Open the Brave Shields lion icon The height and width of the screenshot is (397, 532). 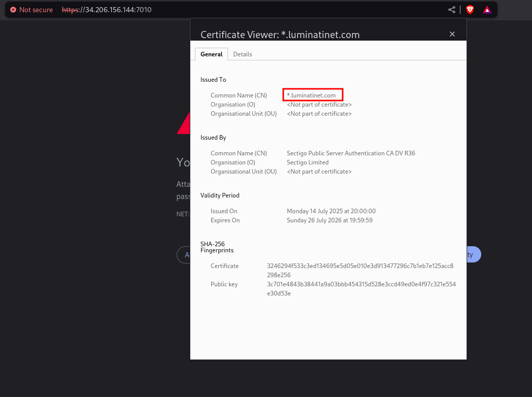pyautogui.click(x=470, y=10)
